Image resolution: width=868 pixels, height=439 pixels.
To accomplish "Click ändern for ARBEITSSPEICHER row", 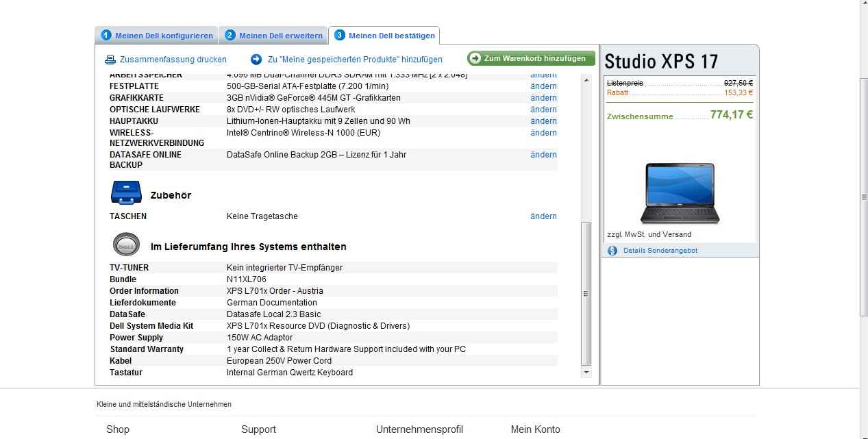I will [543, 75].
